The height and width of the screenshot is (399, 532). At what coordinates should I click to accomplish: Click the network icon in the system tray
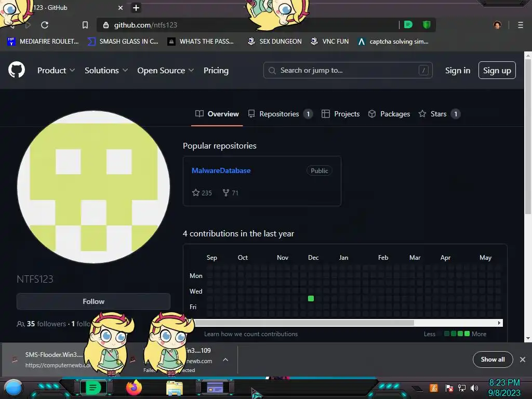(x=462, y=388)
